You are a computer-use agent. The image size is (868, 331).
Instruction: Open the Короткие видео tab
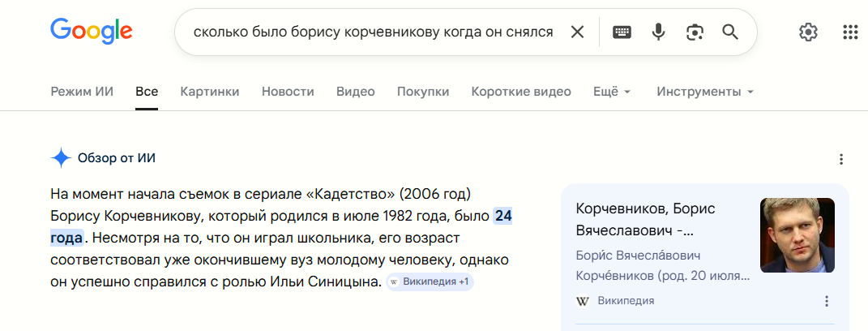(x=521, y=92)
